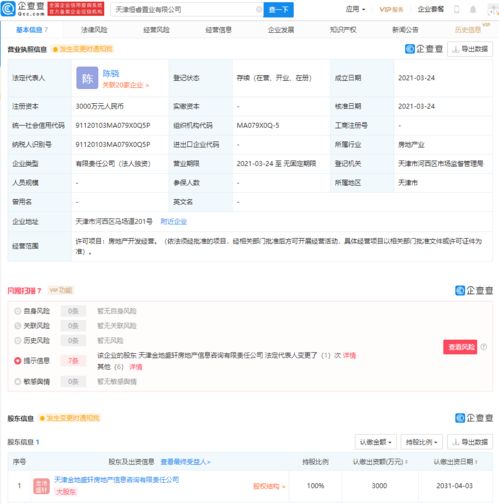Click the 7条 count badge for 提示信息
The height and width of the screenshot is (504, 499).
[x=73, y=361]
